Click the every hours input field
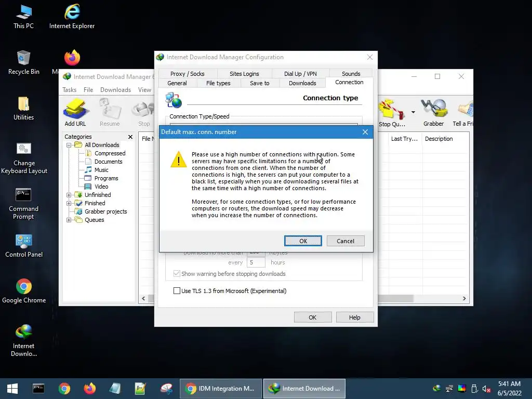The height and width of the screenshot is (399, 532). 256,262
